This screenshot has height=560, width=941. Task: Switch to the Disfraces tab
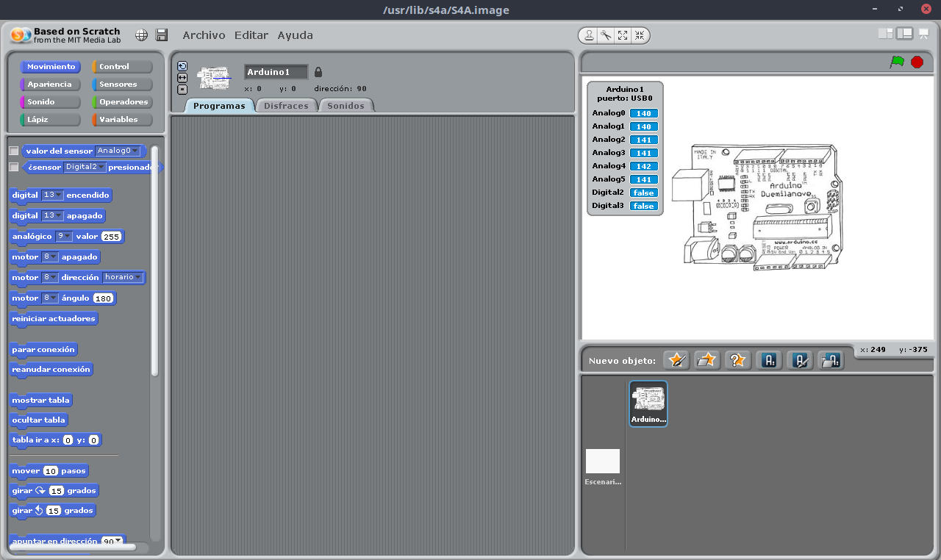(286, 106)
